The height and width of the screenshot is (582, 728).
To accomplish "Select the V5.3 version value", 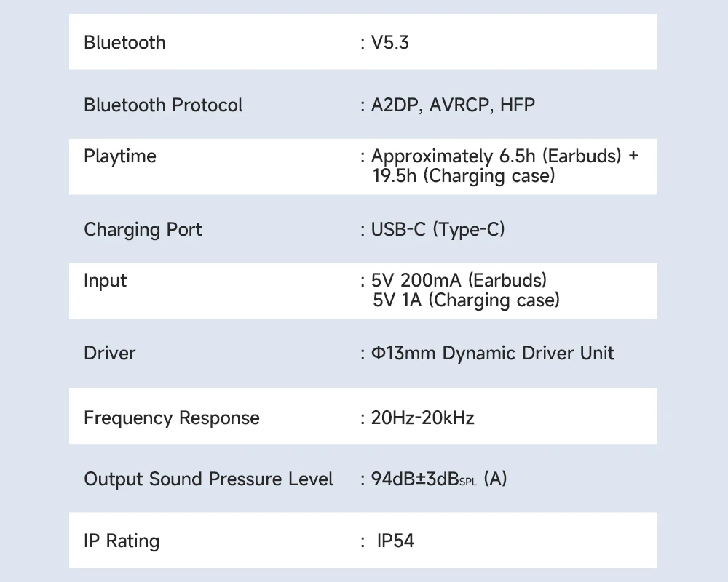I will [x=390, y=43].
